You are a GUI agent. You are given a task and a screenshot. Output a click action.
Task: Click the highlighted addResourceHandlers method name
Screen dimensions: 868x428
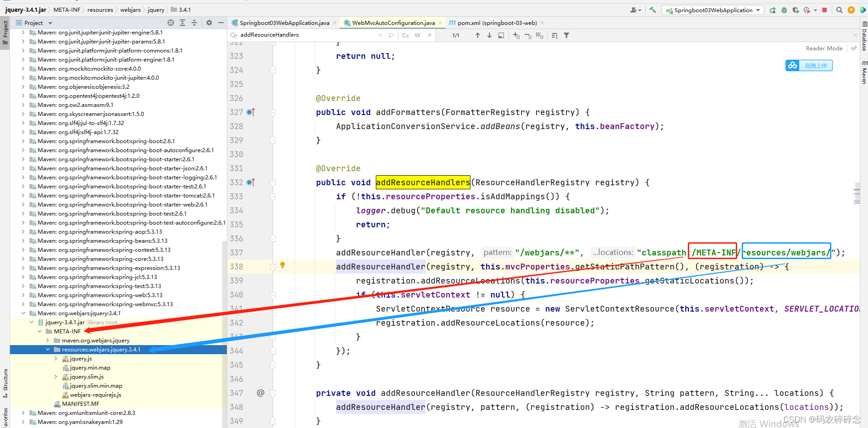(423, 182)
